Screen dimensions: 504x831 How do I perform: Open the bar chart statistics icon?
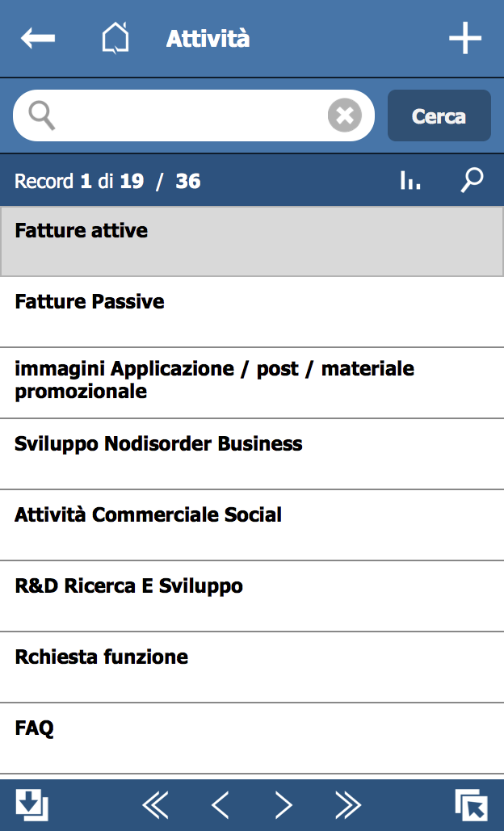tap(410, 180)
